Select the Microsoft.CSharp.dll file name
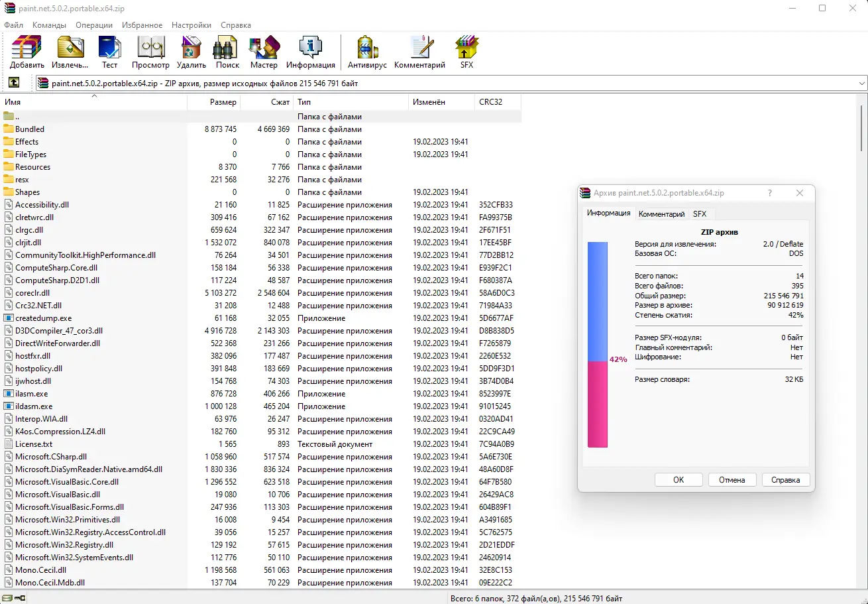Image resolution: width=868 pixels, height=604 pixels. click(51, 456)
